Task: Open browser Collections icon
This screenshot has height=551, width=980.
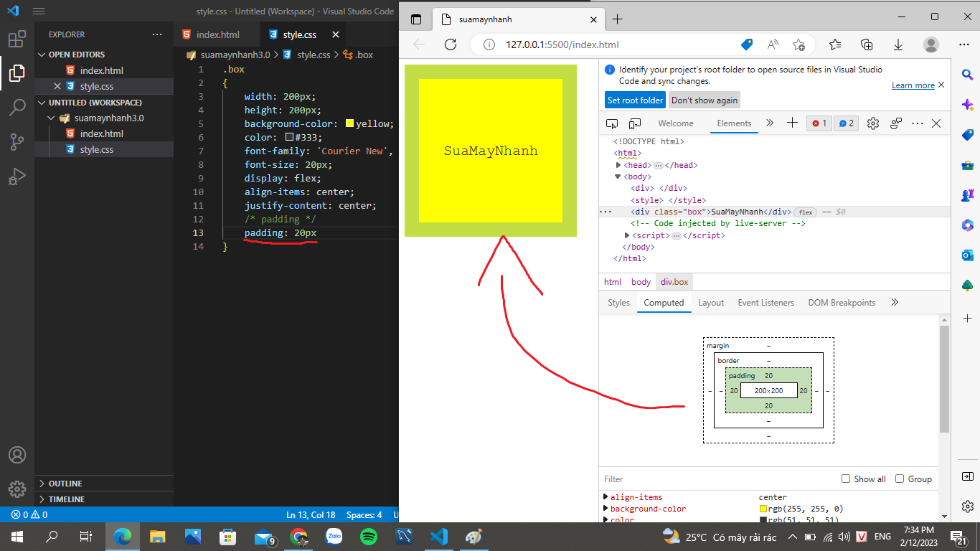Action: [867, 44]
